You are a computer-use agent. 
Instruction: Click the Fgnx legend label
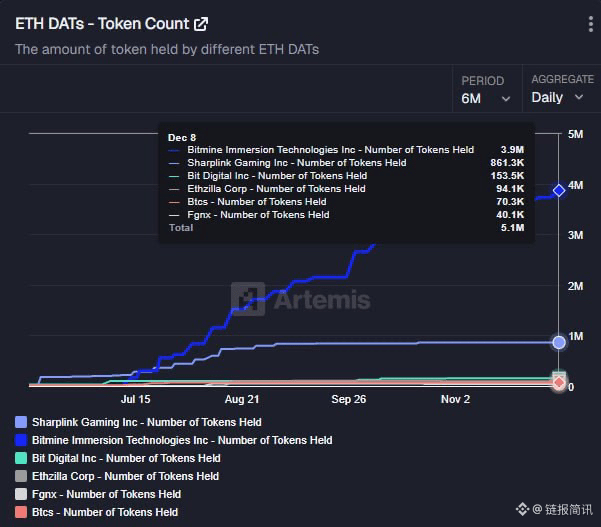tap(107, 494)
